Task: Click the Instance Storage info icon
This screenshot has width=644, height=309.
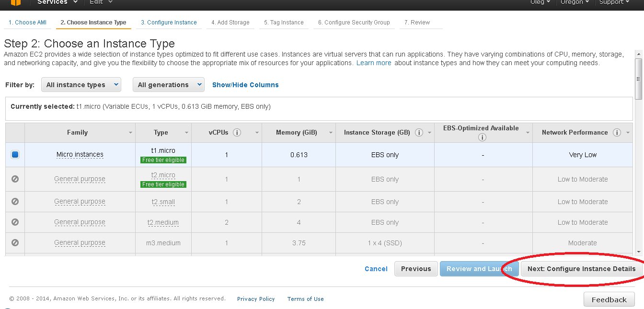Action: point(419,133)
